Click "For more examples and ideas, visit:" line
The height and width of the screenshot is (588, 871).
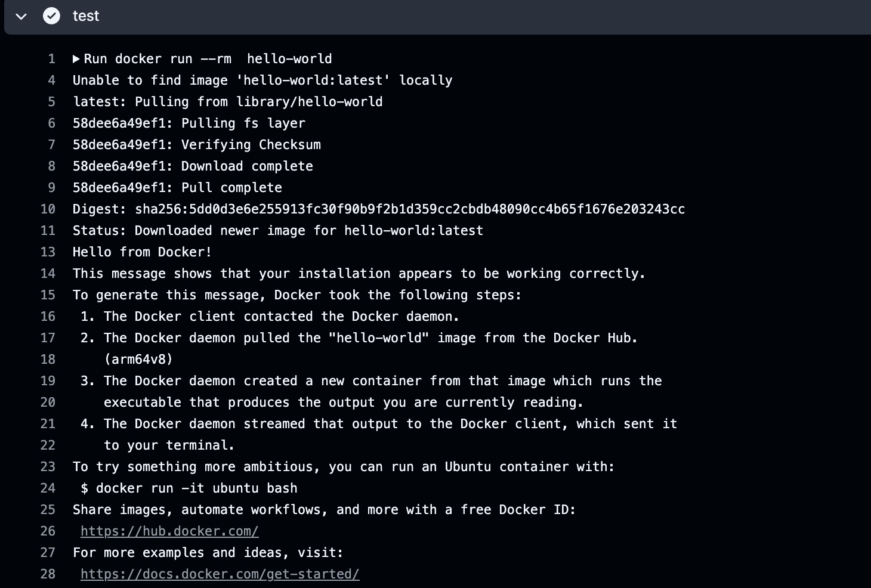click(x=208, y=553)
